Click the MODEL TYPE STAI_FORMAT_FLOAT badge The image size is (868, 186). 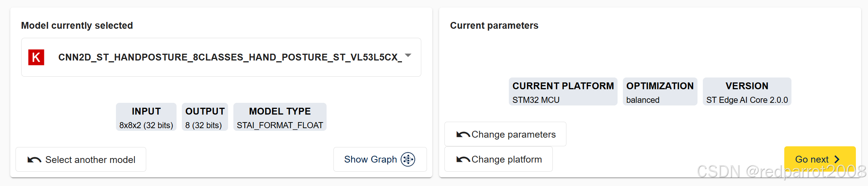click(x=280, y=117)
